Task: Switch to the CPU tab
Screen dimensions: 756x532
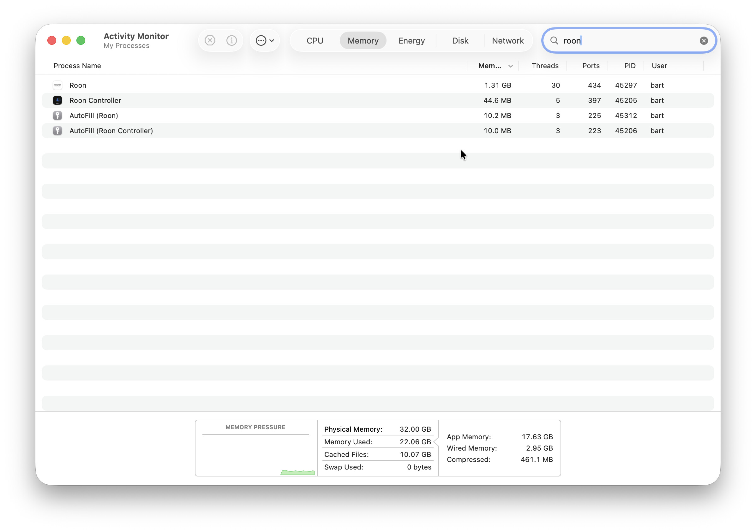Action: coord(315,40)
